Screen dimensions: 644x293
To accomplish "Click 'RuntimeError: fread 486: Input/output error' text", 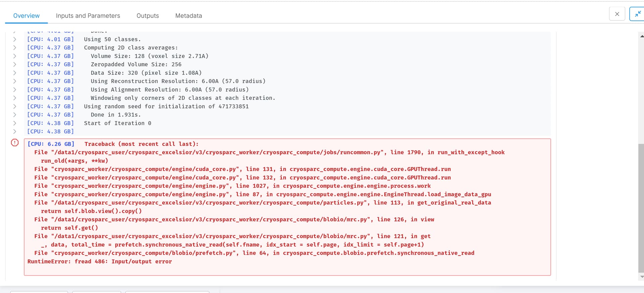I will tap(100, 261).
